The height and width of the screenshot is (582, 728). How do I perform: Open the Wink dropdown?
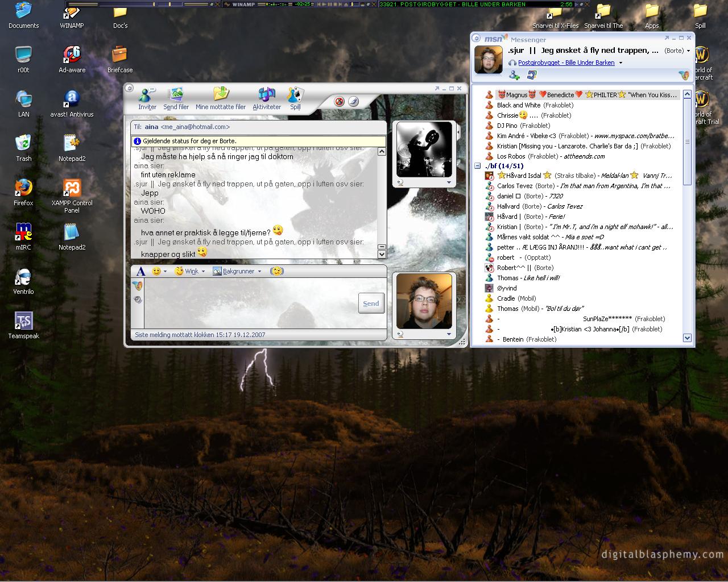pyautogui.click(x=190, y=271)
